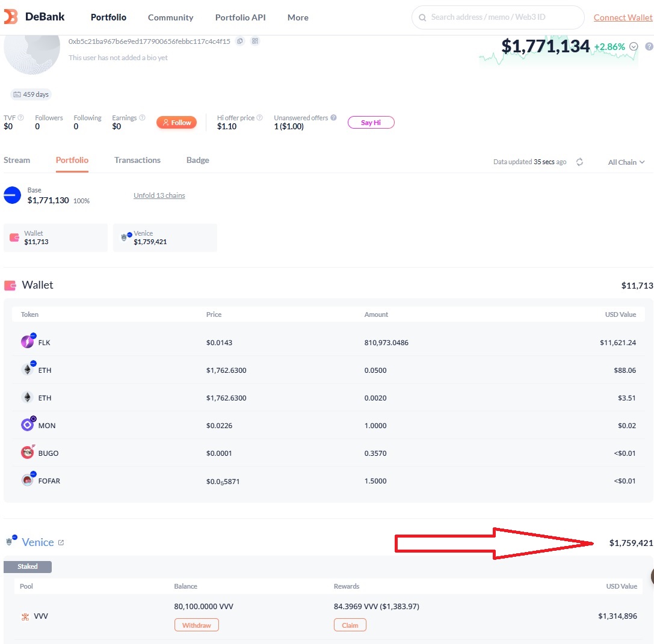The image size is (654, 644).
Task: Click the Amount column header
Action: pos(376,314)
